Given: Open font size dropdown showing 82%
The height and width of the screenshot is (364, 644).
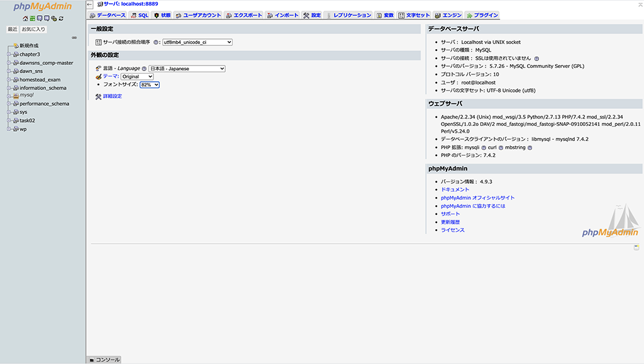Looking at the screenshot, I should click(x=150, y=85).
